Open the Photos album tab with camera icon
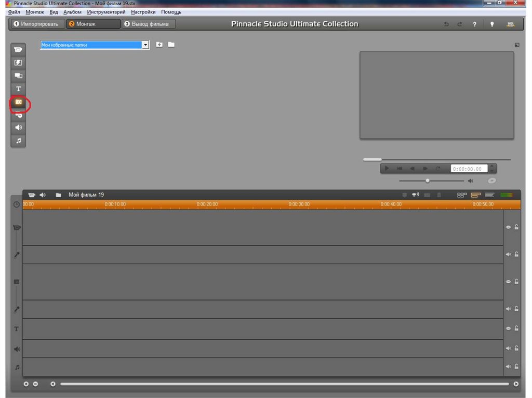Screen dimensions: 532x398 18,102
